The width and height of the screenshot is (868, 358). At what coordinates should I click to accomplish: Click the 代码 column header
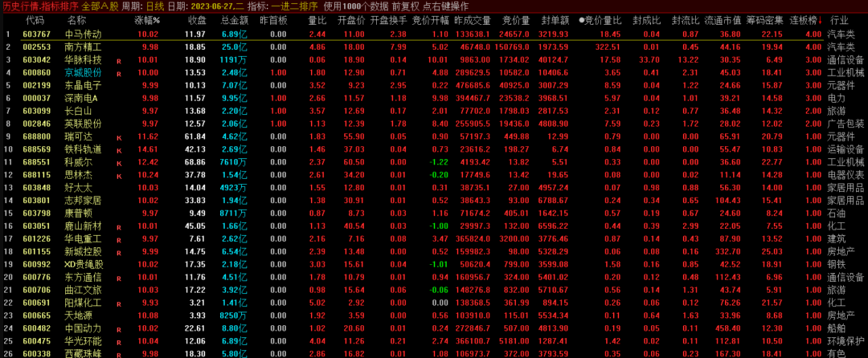point(35,21)
